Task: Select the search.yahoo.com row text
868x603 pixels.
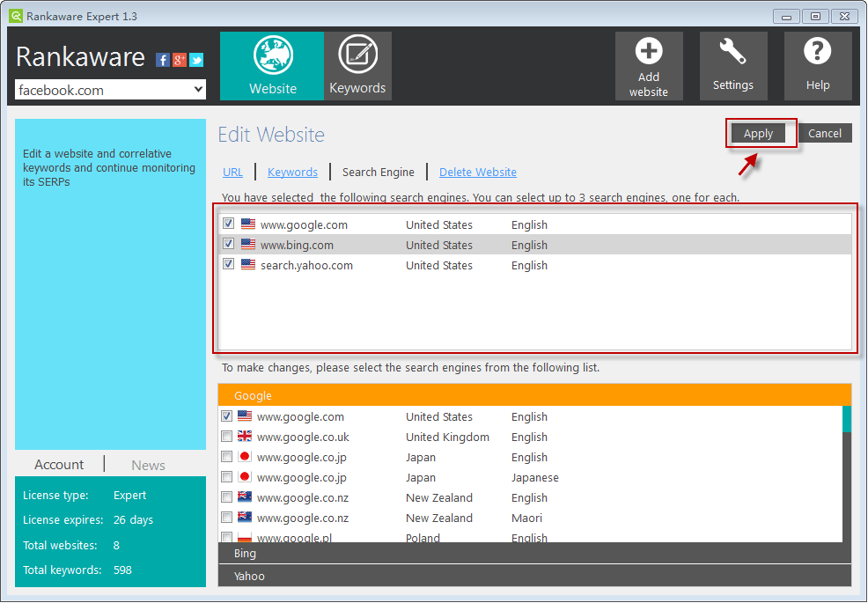Action: click(x=306, y=265)
